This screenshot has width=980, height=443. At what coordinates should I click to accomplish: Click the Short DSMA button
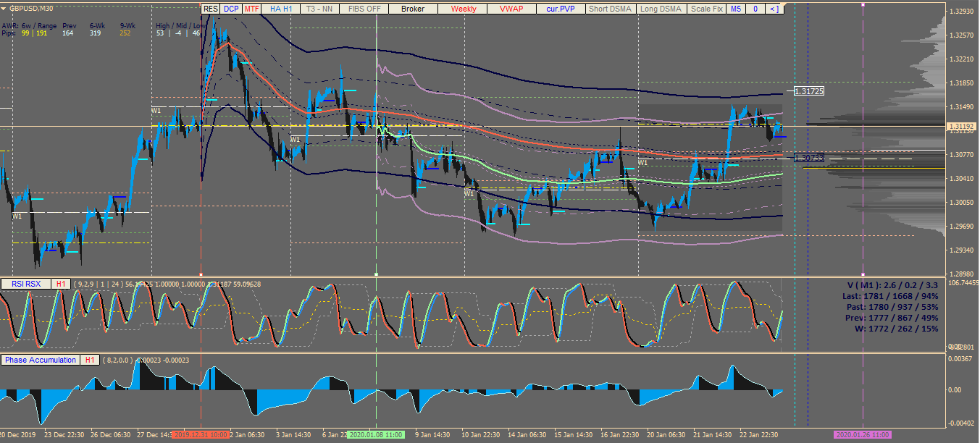click(610, 9)
